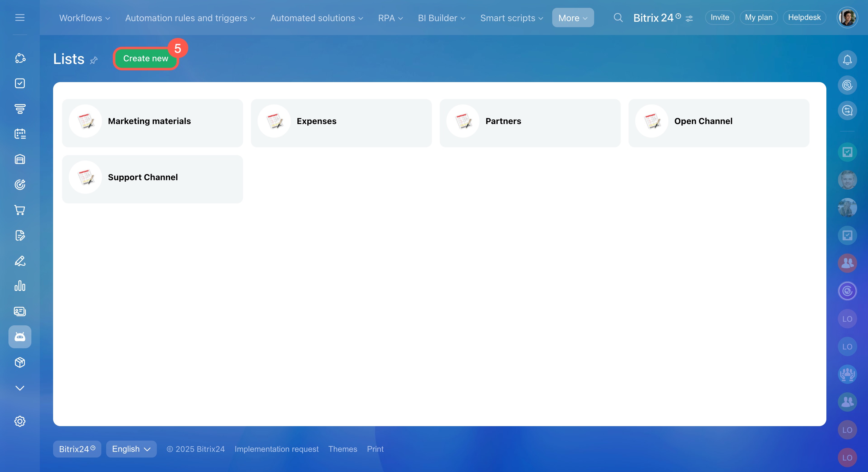Open the shopping cart icon in sidebar

coord(20,210)
